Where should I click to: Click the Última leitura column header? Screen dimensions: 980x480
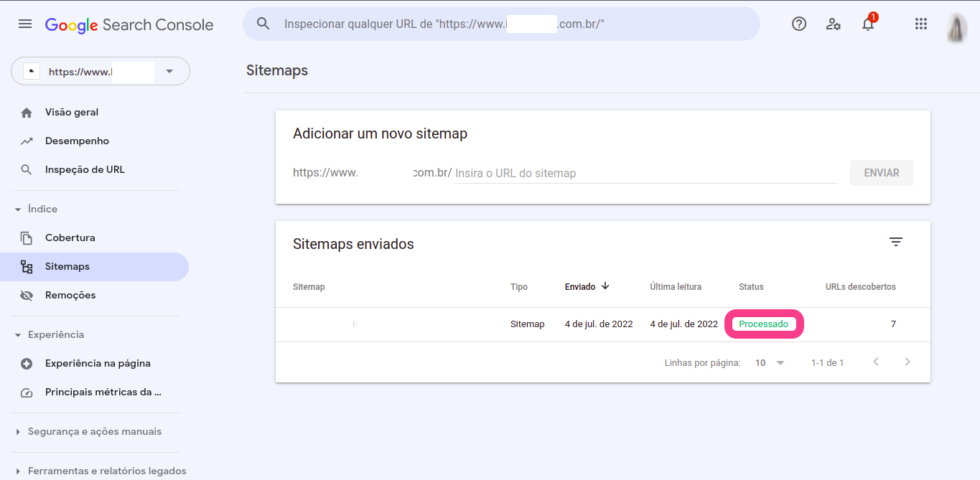676,287
